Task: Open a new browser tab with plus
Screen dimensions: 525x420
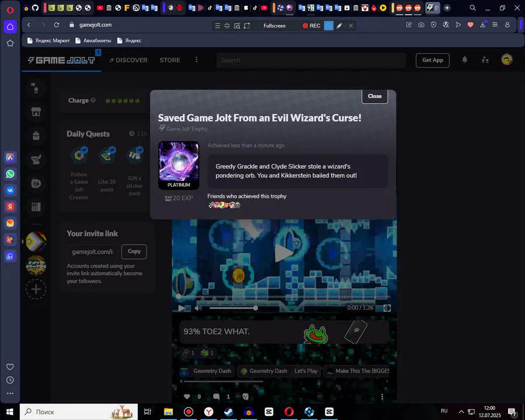Action: (447, 8)
